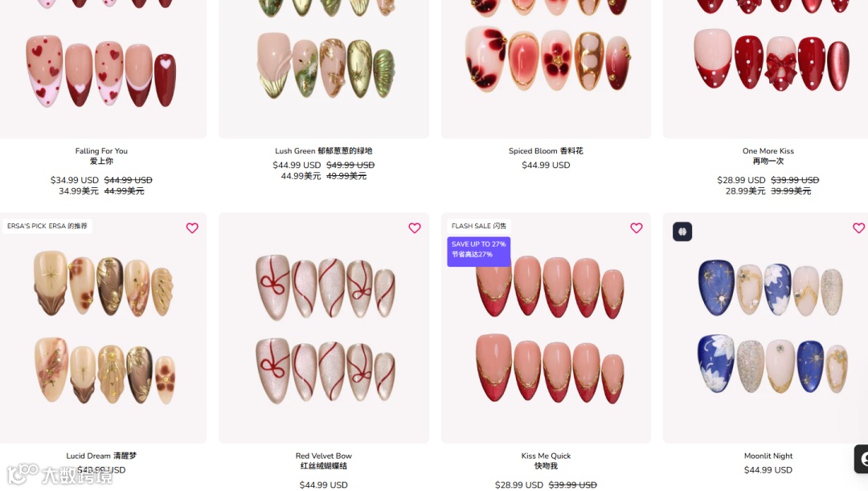The image size is (868, 491).
Task: Open Falling For You product link
Action: click(x=101, y=156)
